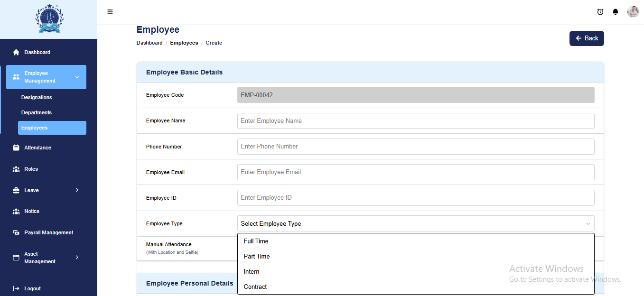Click the Payroll Management icon
This screenshot has width=644, height=296.
[16, 232]
